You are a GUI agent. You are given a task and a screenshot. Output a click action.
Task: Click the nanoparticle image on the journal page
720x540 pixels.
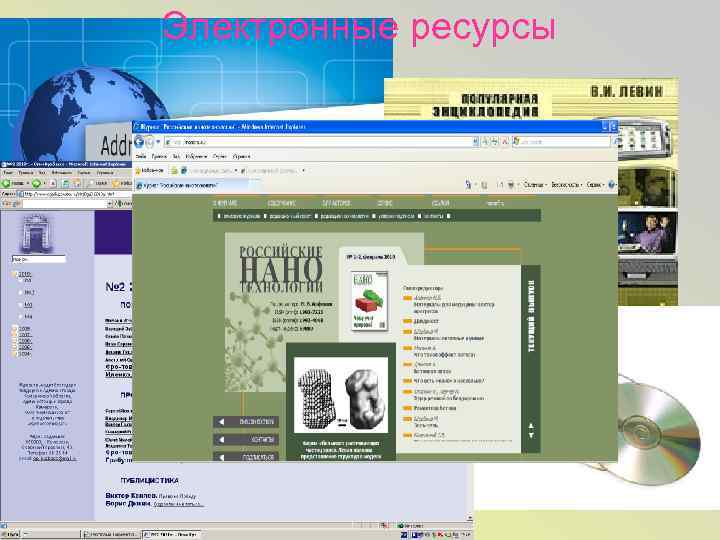pyautogui.click(x=341, y=395)
